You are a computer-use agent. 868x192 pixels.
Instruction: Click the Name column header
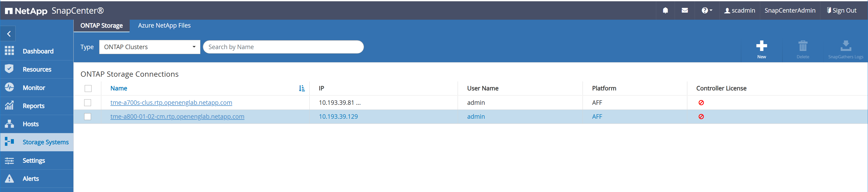(119, 88)
